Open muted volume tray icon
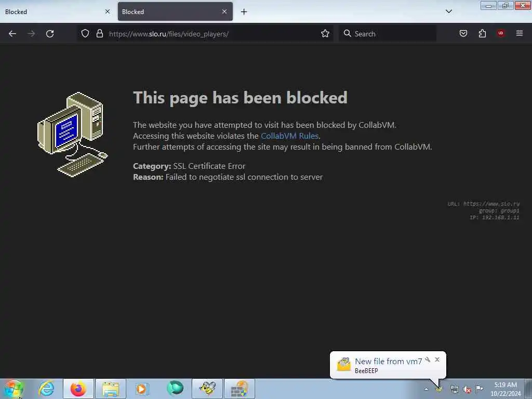 pos(467,389)
